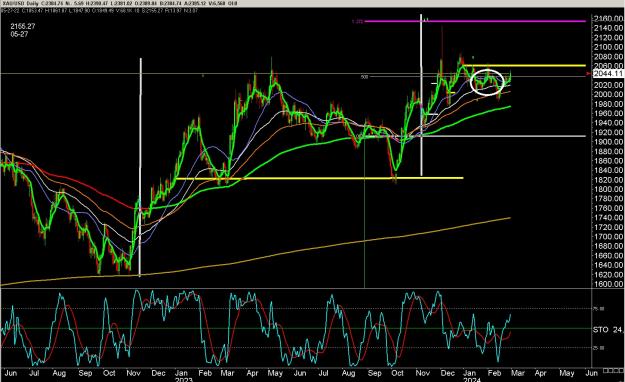Click the 2100.00 price axis label
The height and width of the screenshot is (382, 625).
click(608, 47)
